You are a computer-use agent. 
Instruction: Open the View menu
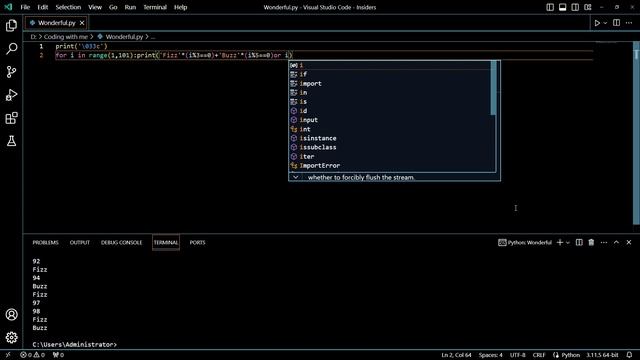coord(95,7)
